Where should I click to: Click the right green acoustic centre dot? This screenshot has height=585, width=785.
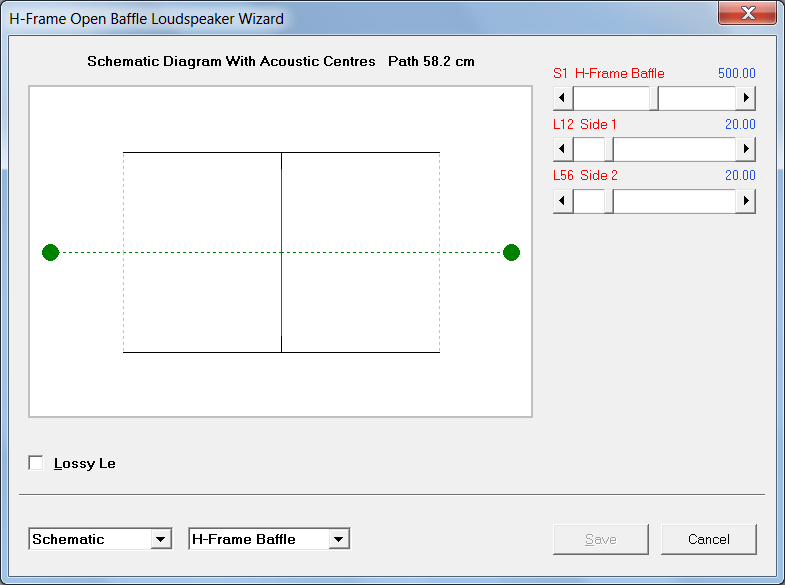pos(511,253)
